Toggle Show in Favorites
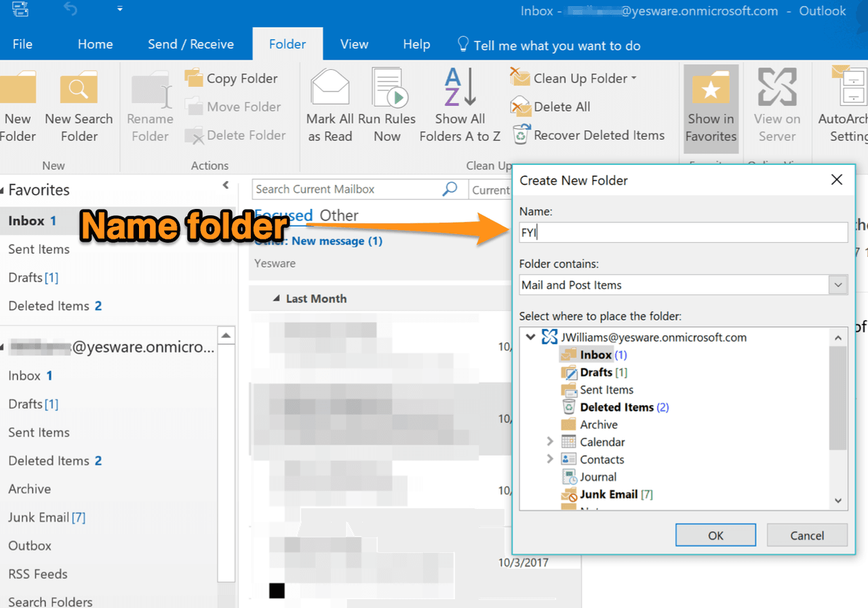The height and width of the screenshot is (608, 868). tap(711, 109)
